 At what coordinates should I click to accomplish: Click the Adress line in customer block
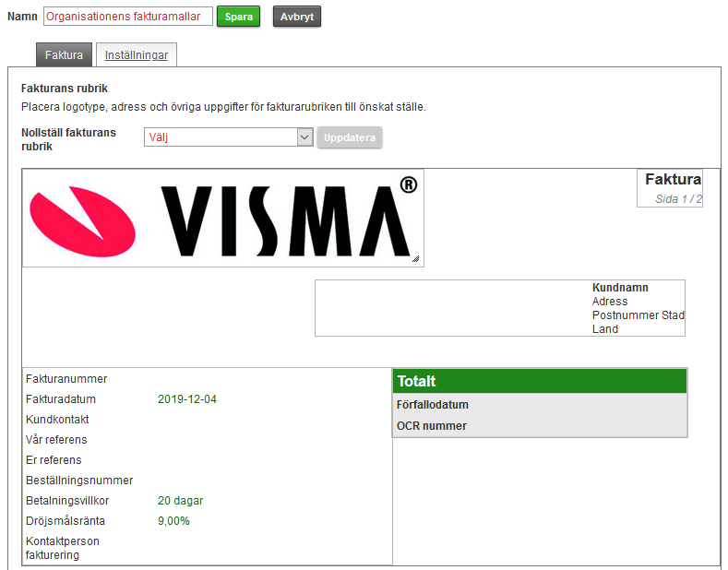click(x=610, y=302)
